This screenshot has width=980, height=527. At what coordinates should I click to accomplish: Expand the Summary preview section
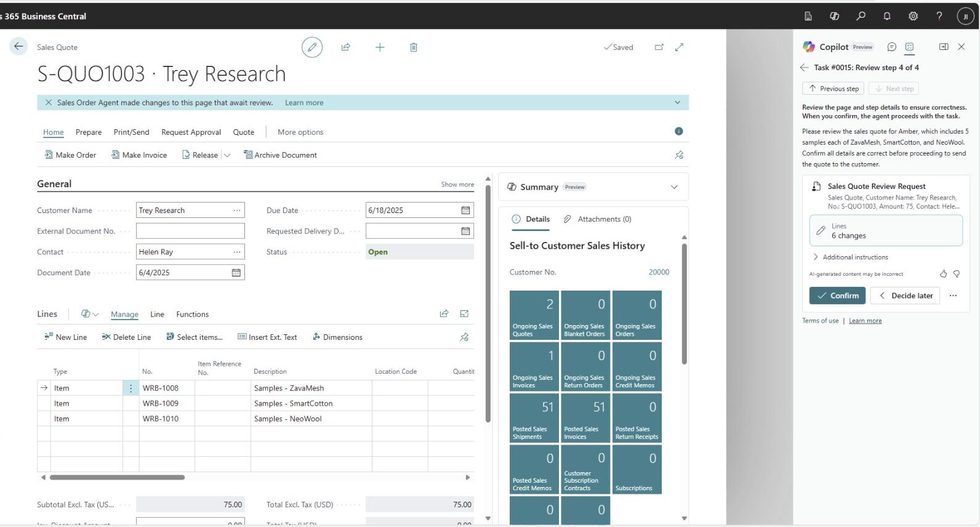tap(674, 187)
